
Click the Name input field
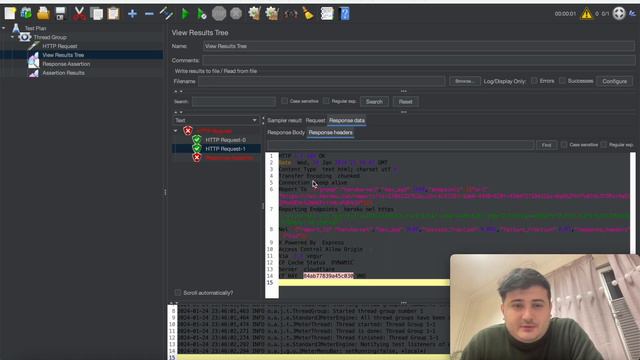point(418,46)
